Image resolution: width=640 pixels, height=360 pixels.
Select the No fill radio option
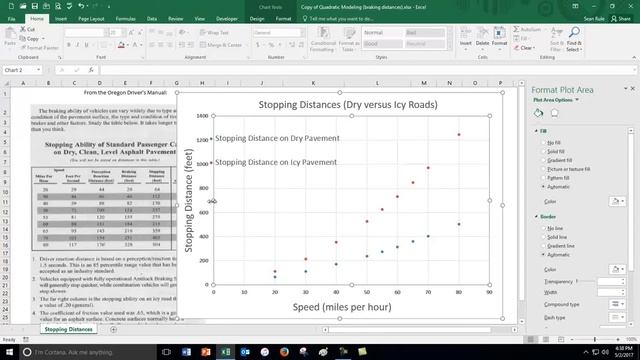click(x=543, y=143)
